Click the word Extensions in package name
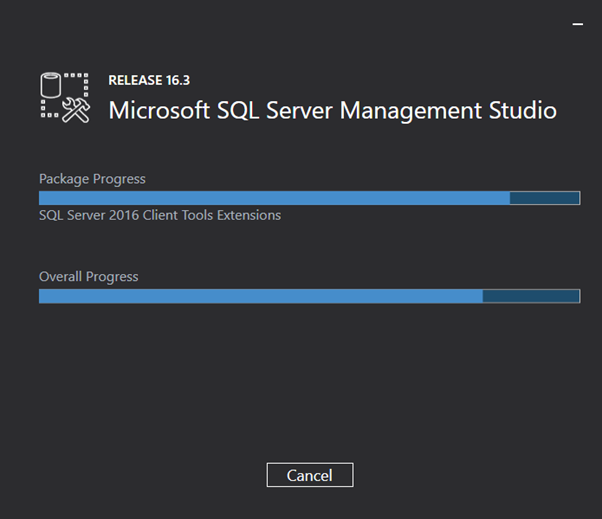The image size is (602, 519). pos(249,215)
